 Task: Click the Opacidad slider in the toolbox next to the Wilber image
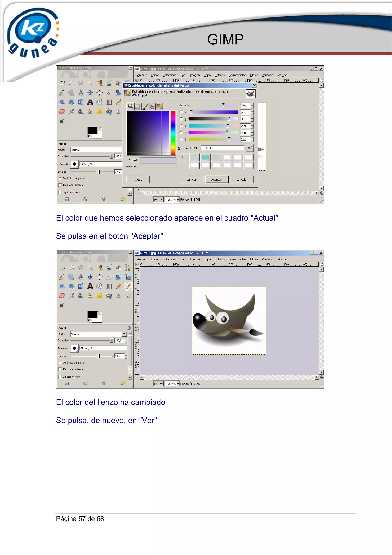pos(91,340)
